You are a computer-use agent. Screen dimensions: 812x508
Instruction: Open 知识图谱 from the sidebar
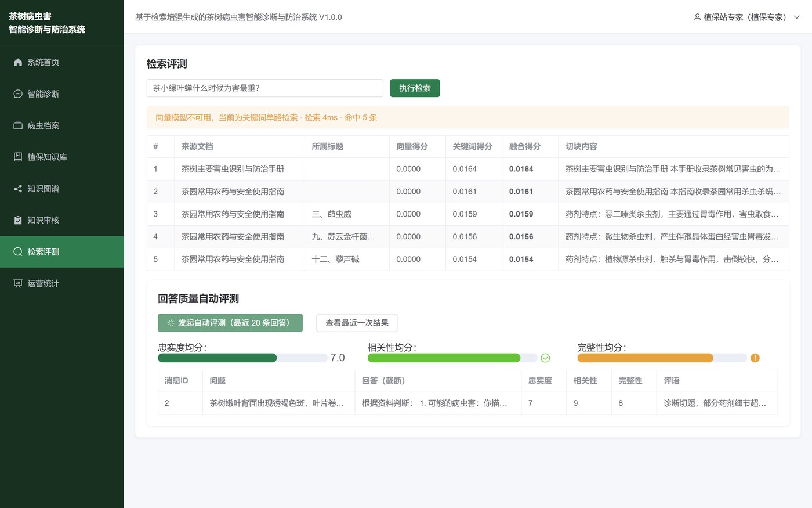pyautogui.click(x=62, y=189)
